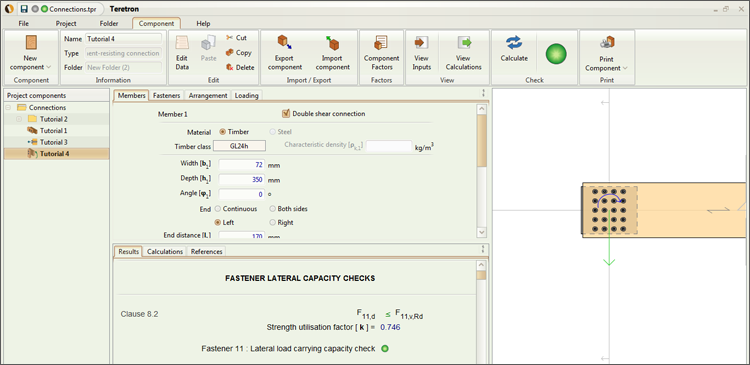This screenshot has width=750, height=365.
Task: Click the Angle input field
Action: click(x=242, y=195)
